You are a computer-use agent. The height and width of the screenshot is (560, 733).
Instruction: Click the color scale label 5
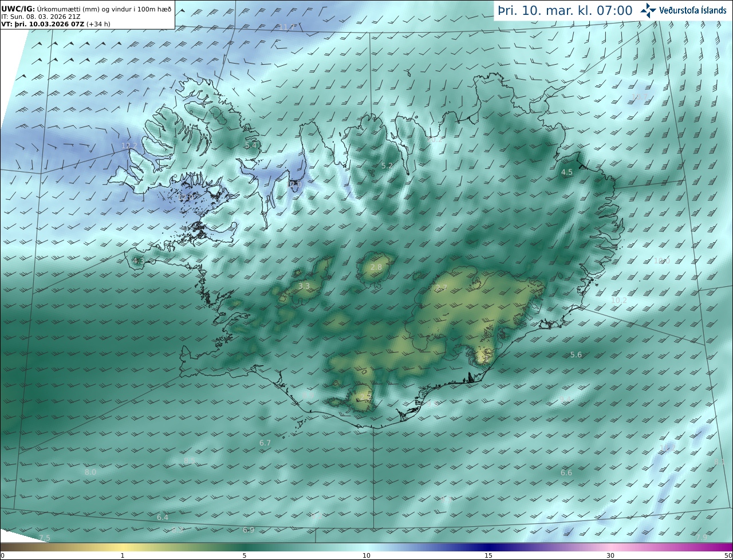(x=245, y=555)
